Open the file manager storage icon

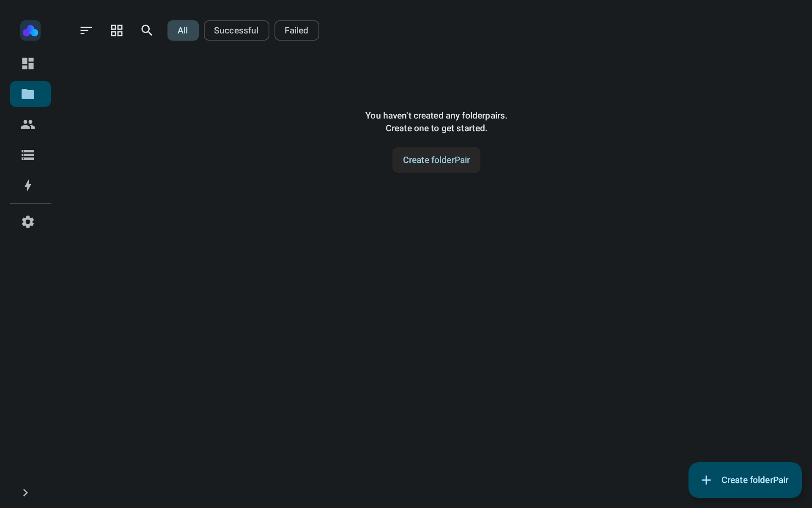click(28, 155)
